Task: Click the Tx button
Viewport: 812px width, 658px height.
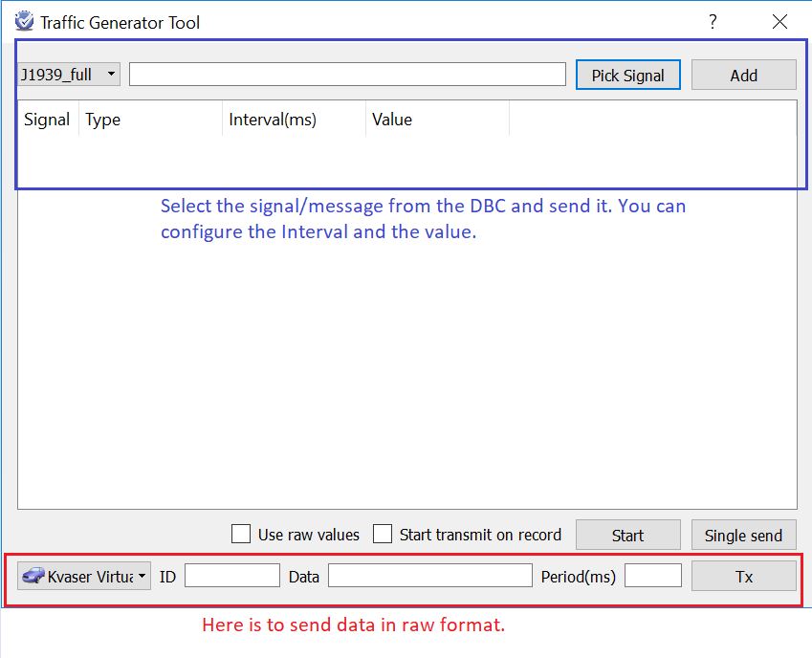Action: tap(744, 576)
